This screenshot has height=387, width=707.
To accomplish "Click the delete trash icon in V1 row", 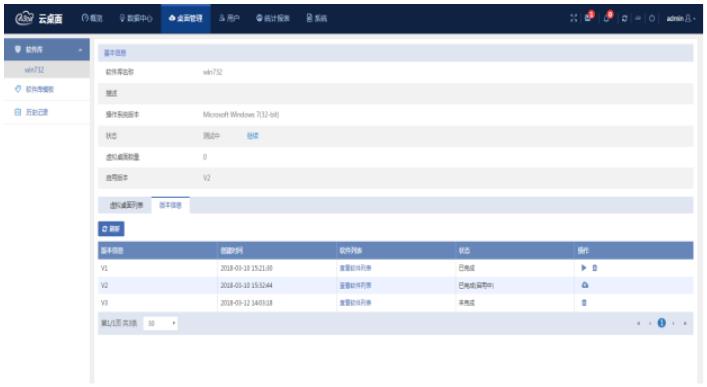I will point(595,267).
